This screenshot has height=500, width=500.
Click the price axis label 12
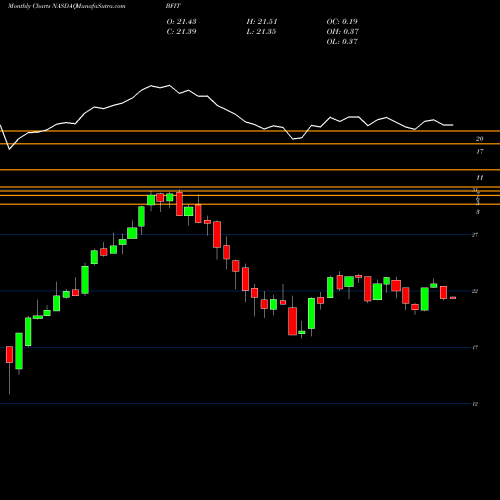coord(475,404)
